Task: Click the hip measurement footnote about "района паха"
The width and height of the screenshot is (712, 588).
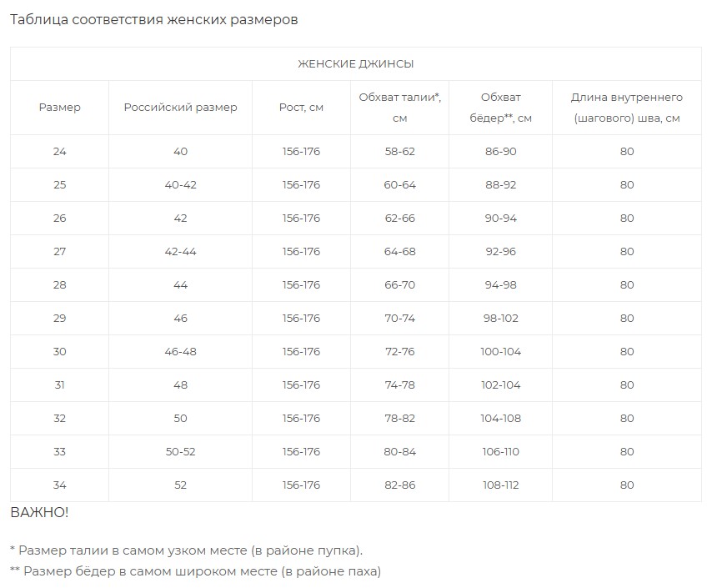Action: click(196, 571)
